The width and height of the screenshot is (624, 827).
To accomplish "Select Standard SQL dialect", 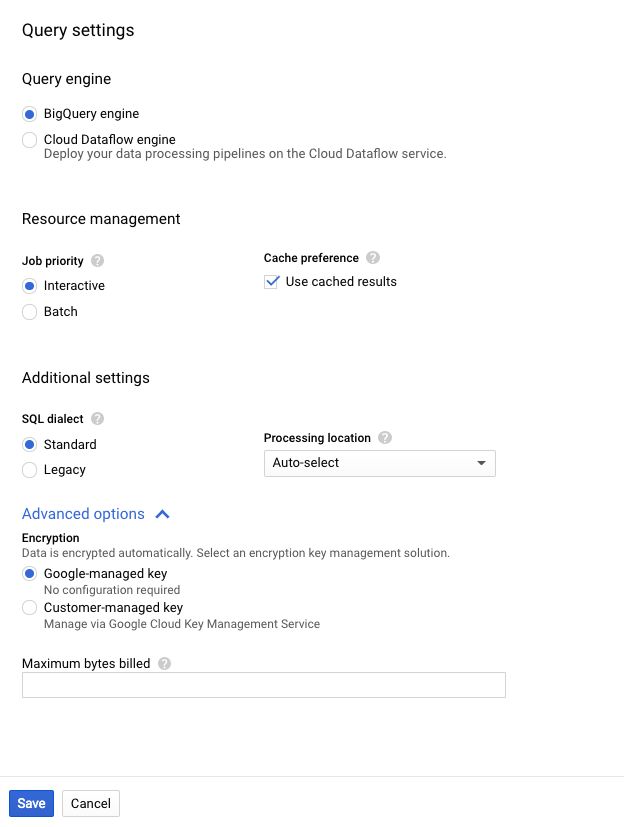I will (x=30, y=445).
